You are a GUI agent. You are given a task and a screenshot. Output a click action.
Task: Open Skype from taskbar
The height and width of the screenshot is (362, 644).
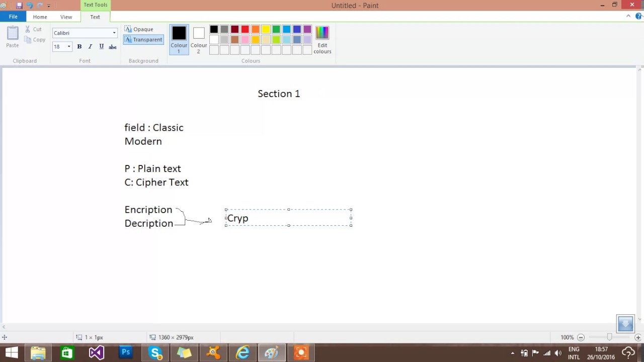click(x=155, y=353)
